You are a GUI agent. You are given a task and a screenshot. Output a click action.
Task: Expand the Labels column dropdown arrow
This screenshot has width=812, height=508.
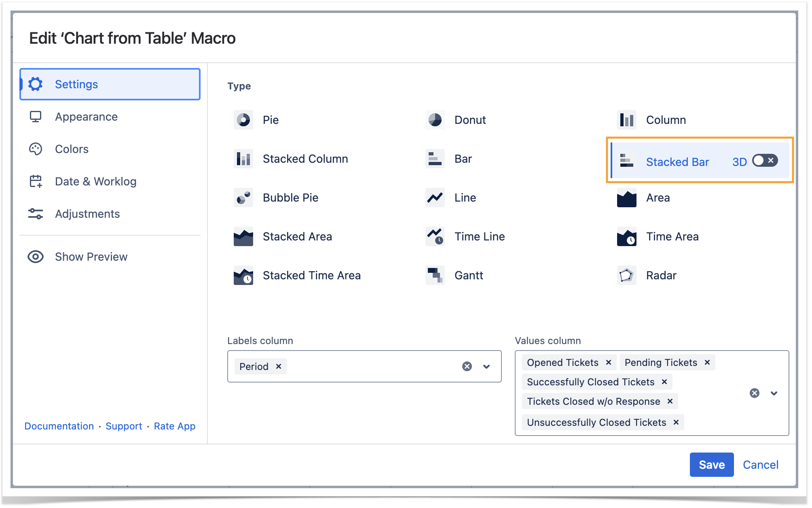coord(486,366)
